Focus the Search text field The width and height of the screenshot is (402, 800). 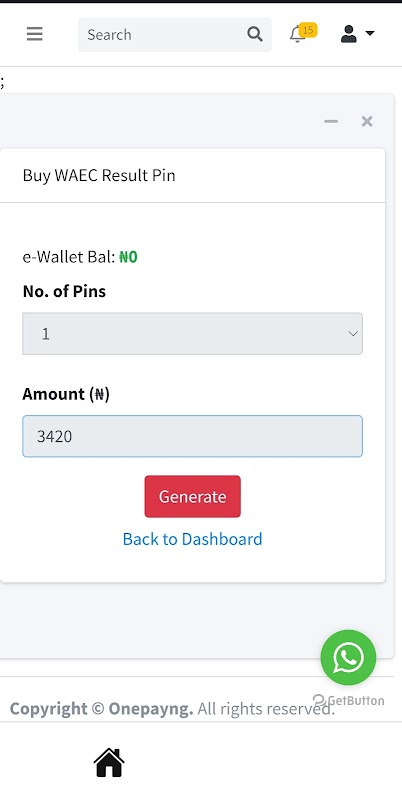(162, 35)
